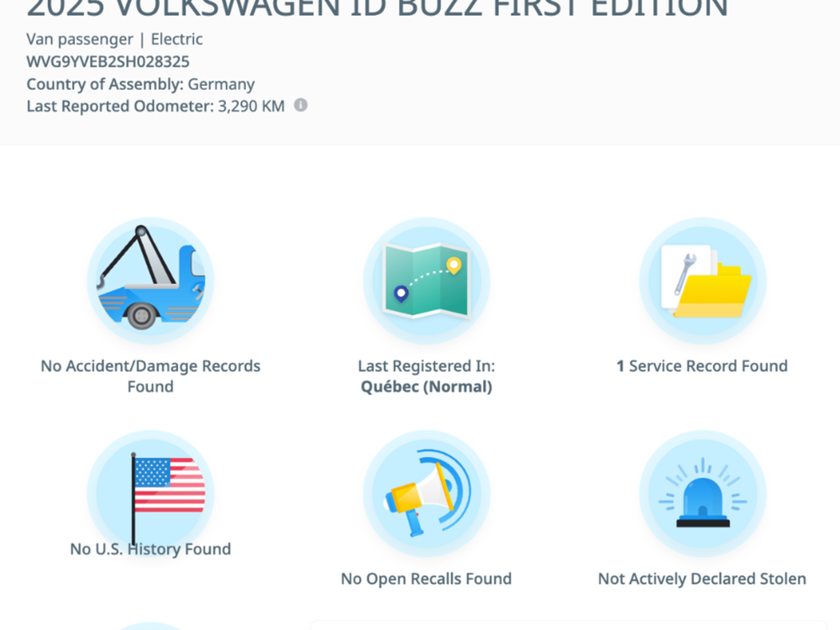The height and width of the screenshot is (630, 840).
Task: Open the megaphone recalls icon
Action: coord(427,493)
